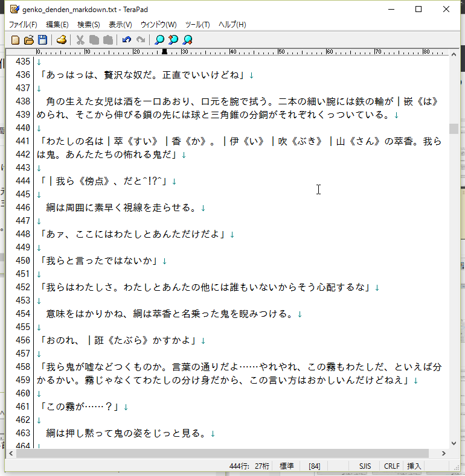Find next with the third magnifier icon
This screenshot has height=476, width=465.
tap(188, 40)
